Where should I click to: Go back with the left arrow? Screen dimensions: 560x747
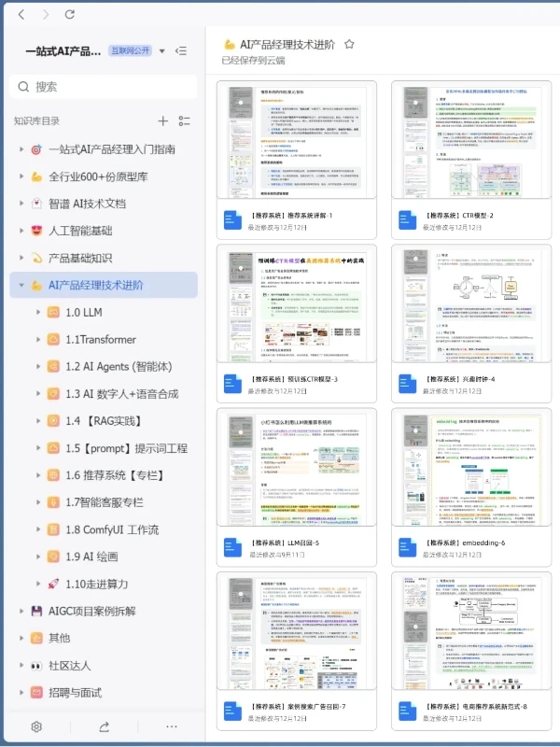tap(21, 14)
